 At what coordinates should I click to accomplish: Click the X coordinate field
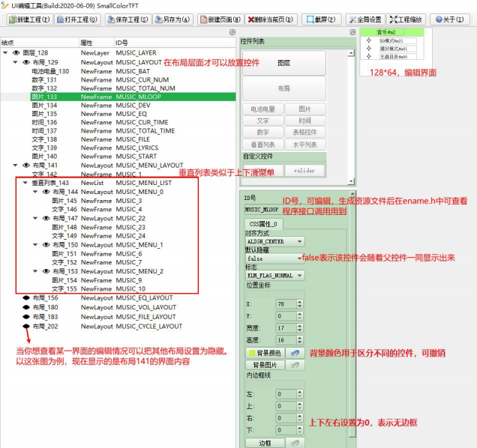(x=286, y=304)
